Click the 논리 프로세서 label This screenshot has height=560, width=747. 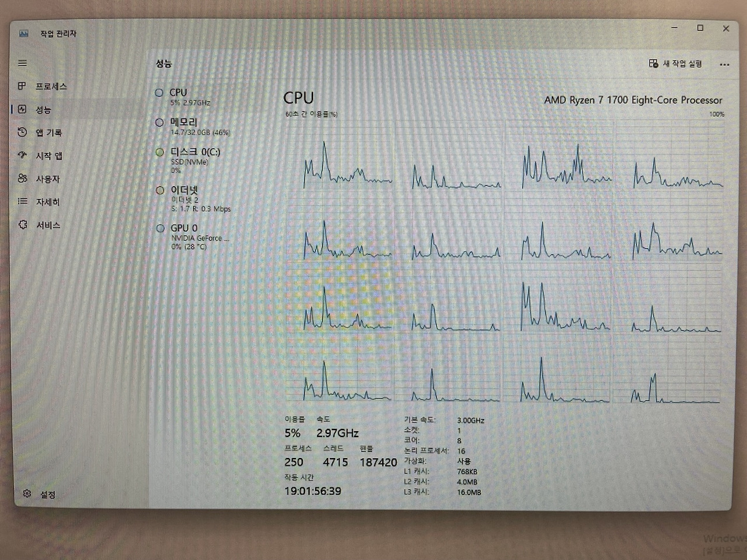pyautogui.click(x=426, y=451)
